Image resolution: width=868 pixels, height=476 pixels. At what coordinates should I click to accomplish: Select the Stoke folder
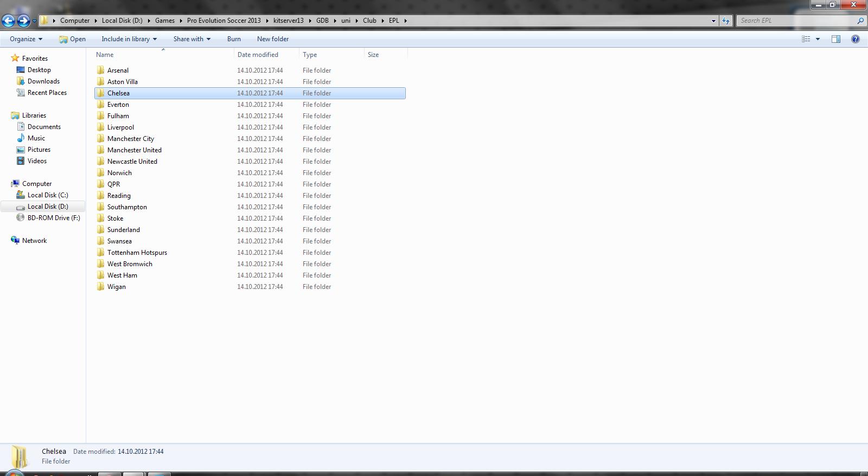[250, 218]
